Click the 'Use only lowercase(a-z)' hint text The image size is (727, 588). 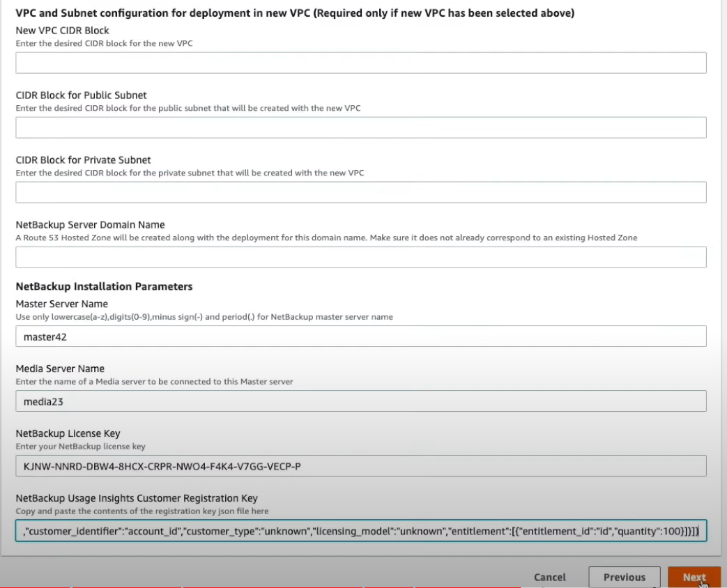coord(204,317)
